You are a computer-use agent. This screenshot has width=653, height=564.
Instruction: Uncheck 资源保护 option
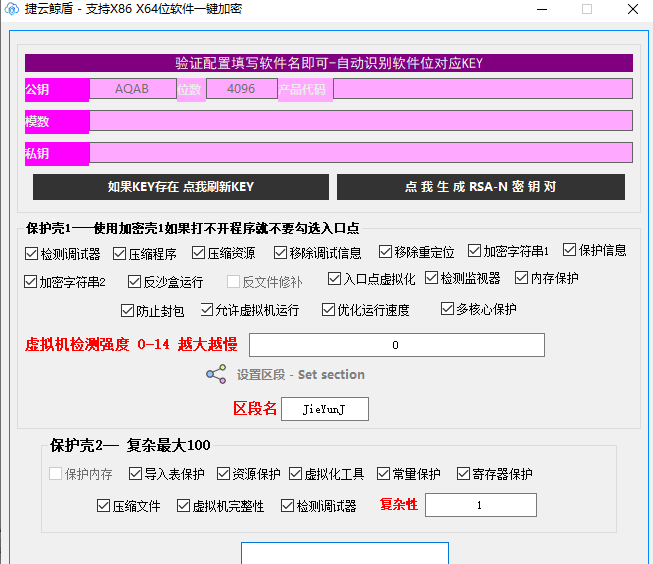coord(223,474)
